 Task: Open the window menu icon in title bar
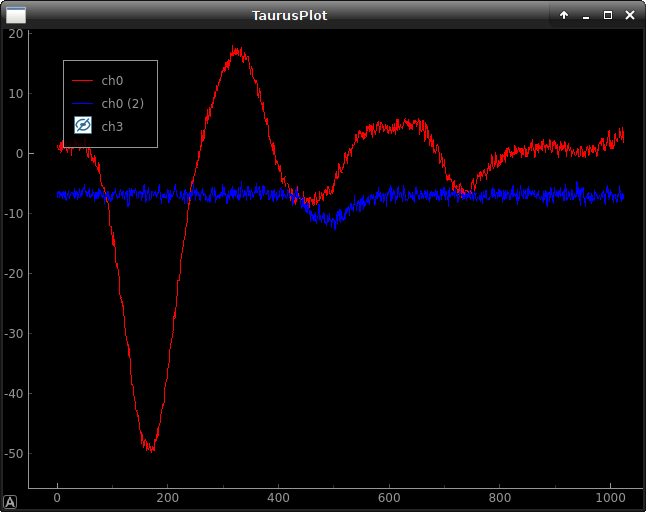17,15
